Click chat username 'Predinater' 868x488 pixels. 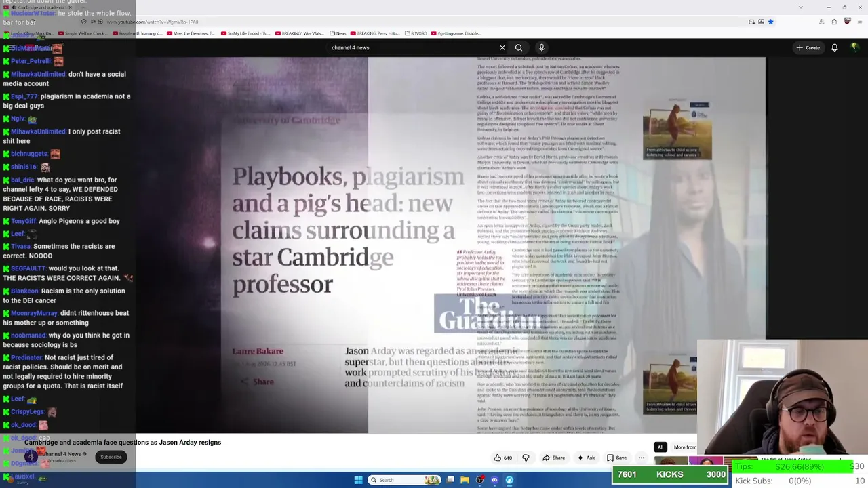click(26, 357)
